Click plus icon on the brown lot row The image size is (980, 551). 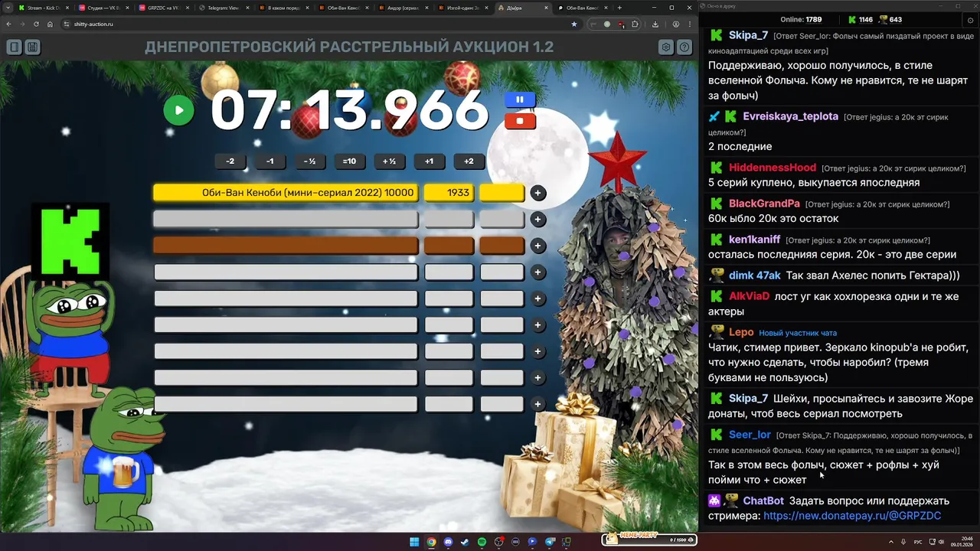pos(538,246)
